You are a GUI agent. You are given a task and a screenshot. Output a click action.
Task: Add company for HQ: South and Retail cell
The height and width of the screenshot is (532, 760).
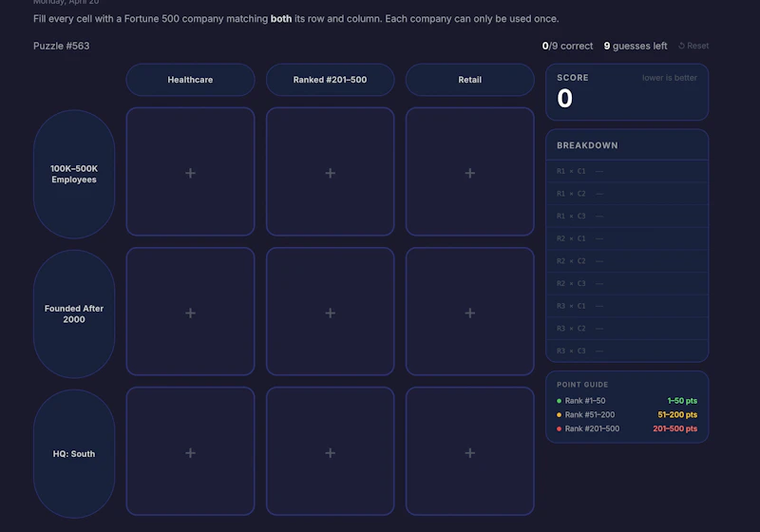(x=469, y=451)
